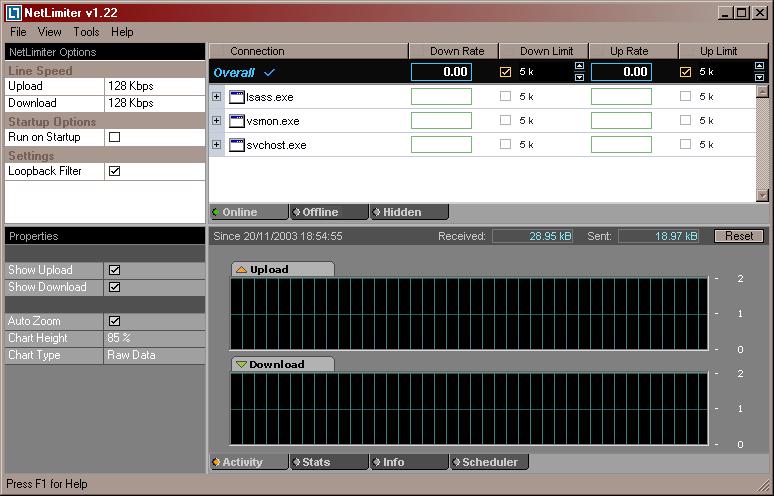This screenshot has width=774, height=496.
Task: Open the Stats tab
Action: 329,462
